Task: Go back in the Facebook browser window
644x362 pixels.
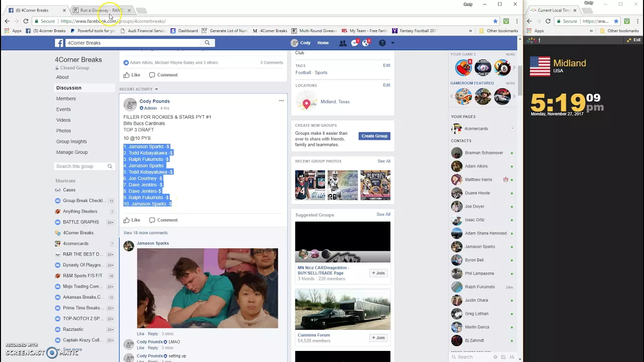Action: 7,21
